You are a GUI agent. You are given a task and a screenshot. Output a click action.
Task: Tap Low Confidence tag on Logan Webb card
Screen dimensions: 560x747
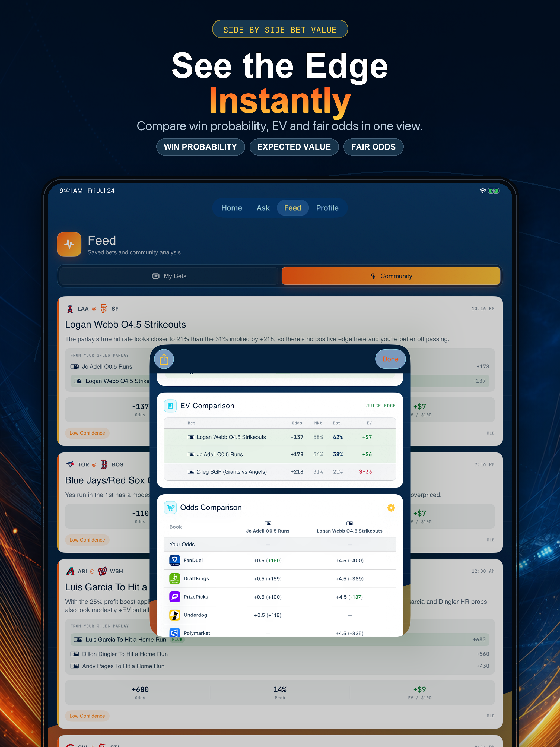pyautogui.click(x=87, y=433)
